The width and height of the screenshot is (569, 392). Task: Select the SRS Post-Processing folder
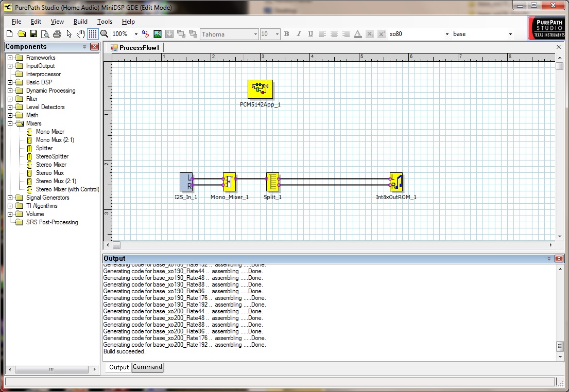click(x=52, y=222)
